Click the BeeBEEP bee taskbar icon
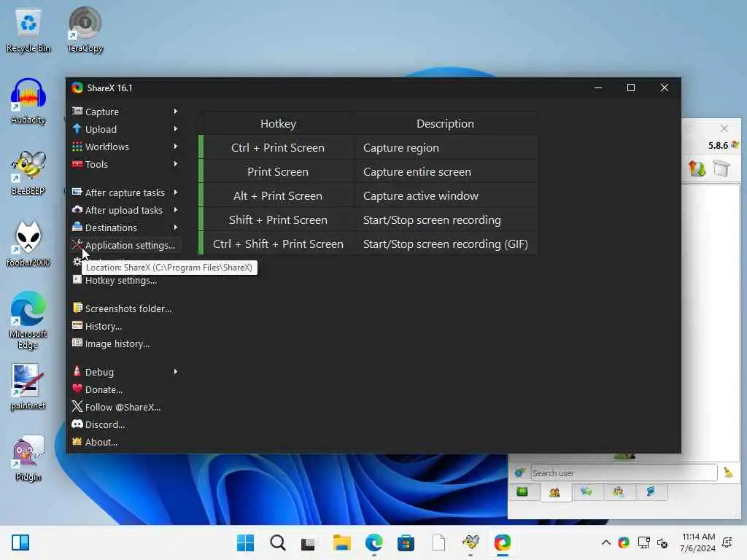The height and width of the screenshot is (560, 747). (x=471, y=542)
